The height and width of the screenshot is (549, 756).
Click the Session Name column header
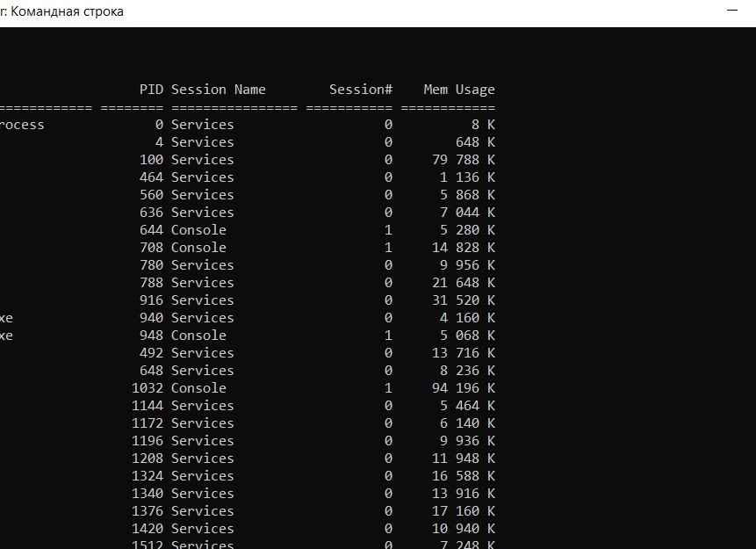click(x=219, y=90)
